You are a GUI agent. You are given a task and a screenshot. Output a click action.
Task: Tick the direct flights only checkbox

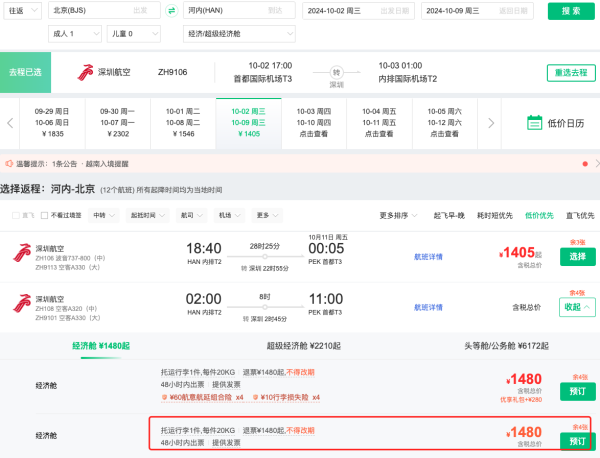coord(16,215)
